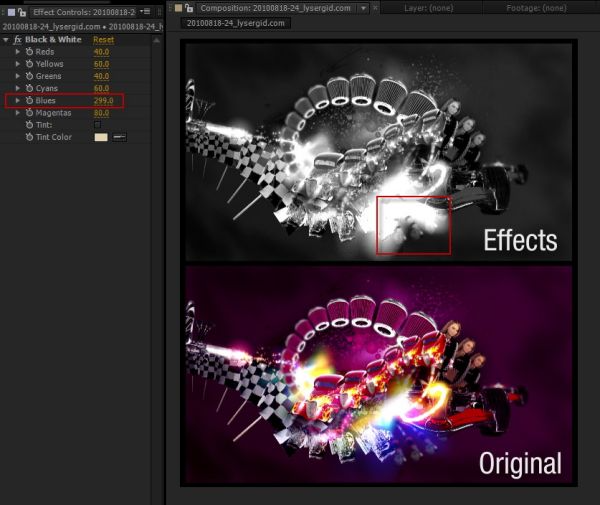Open the Effect Controls panel menu icon
The height and width of the screenshot is (505, 600).
click(x=145, y=12)
